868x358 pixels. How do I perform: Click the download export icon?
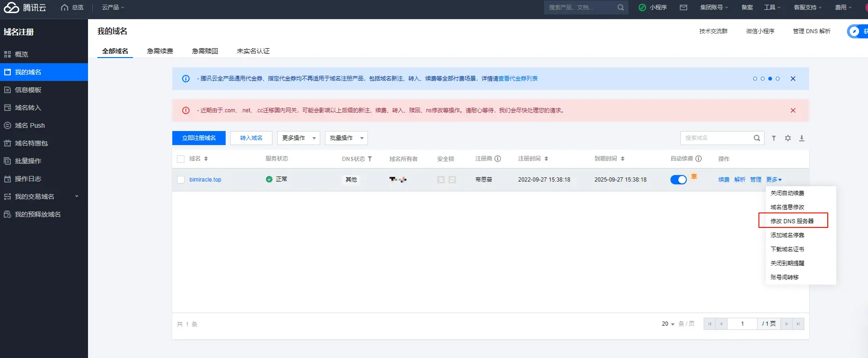coord(802,138)
